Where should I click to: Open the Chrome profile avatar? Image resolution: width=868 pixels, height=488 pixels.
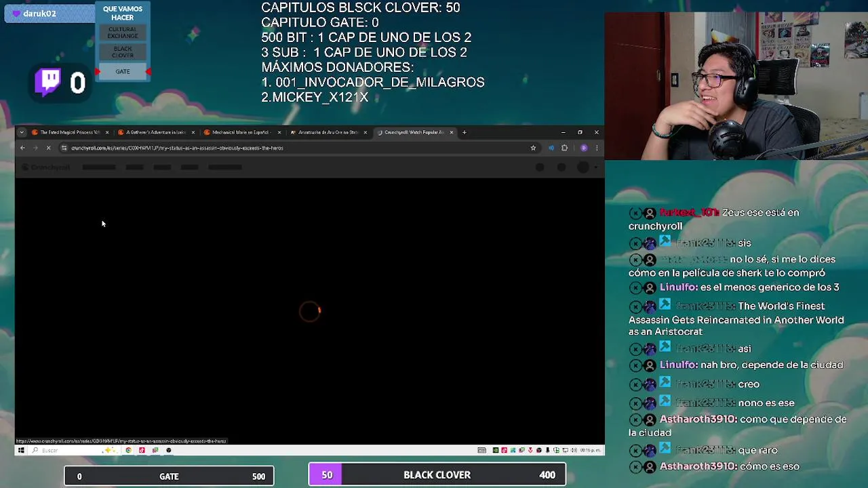(x=584, y=148)
